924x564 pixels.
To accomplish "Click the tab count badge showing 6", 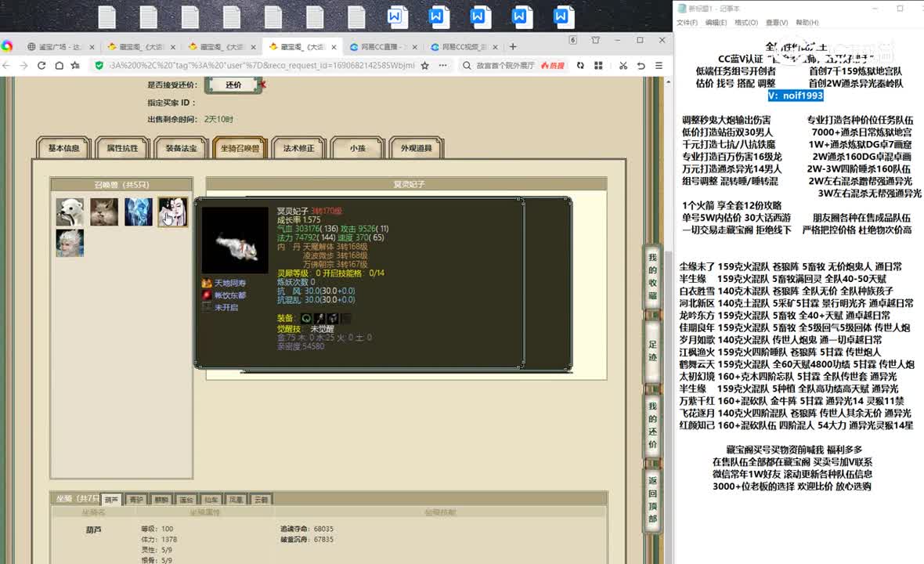I will (x=572, y=40).
